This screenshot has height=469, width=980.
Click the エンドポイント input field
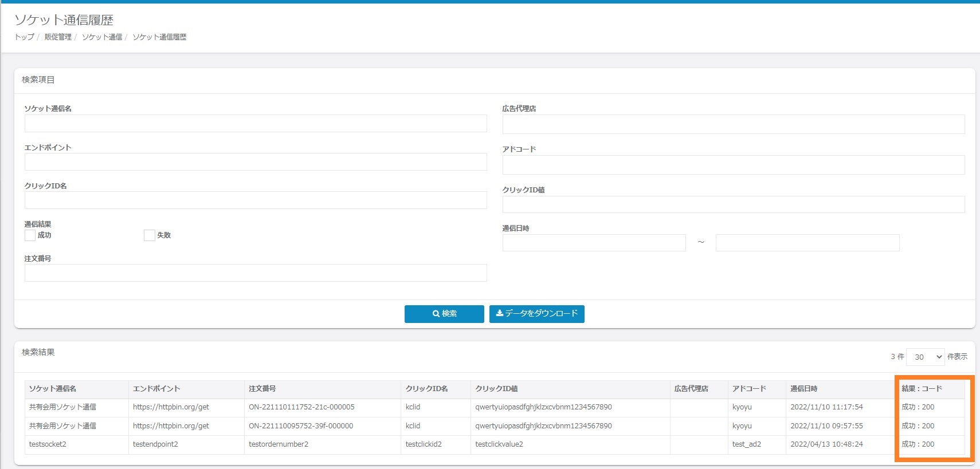pyautogui.click(x=256, y=162)
